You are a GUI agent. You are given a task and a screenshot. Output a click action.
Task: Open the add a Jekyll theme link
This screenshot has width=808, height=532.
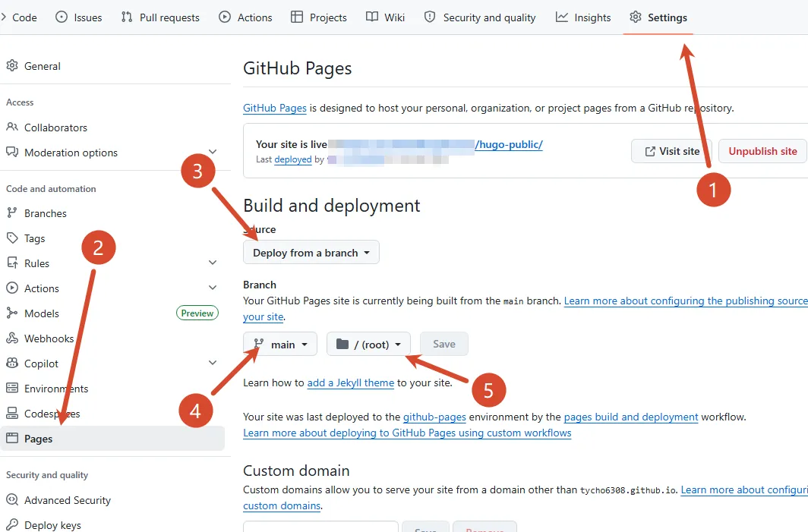pos(350,383)
